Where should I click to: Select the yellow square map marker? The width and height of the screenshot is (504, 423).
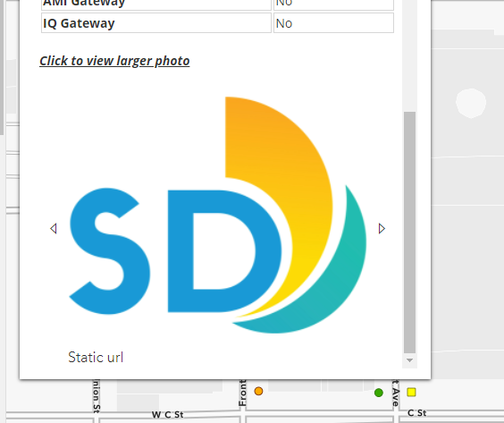point(411,392)
